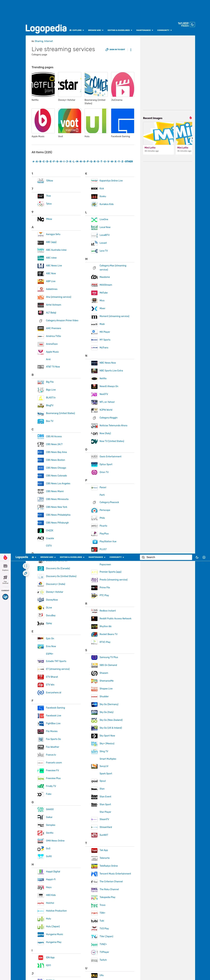Open the Internet category link
This screenshot has width=210, height=980.
(48, 41)
